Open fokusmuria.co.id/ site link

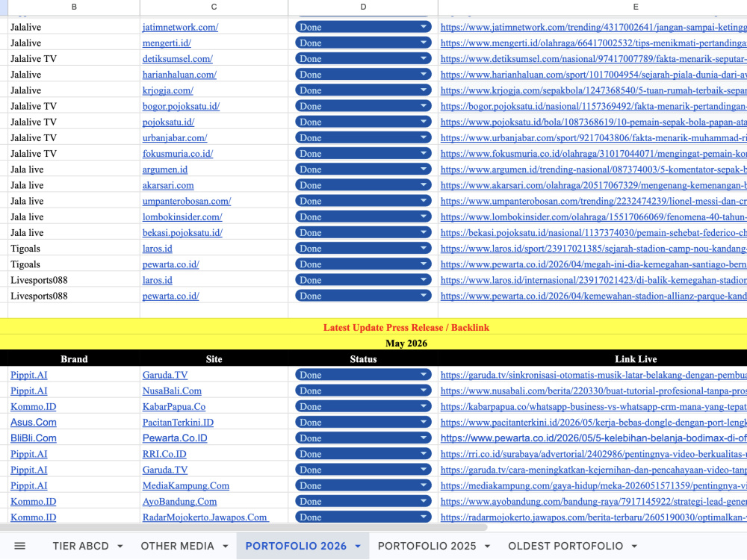point(178,153)
